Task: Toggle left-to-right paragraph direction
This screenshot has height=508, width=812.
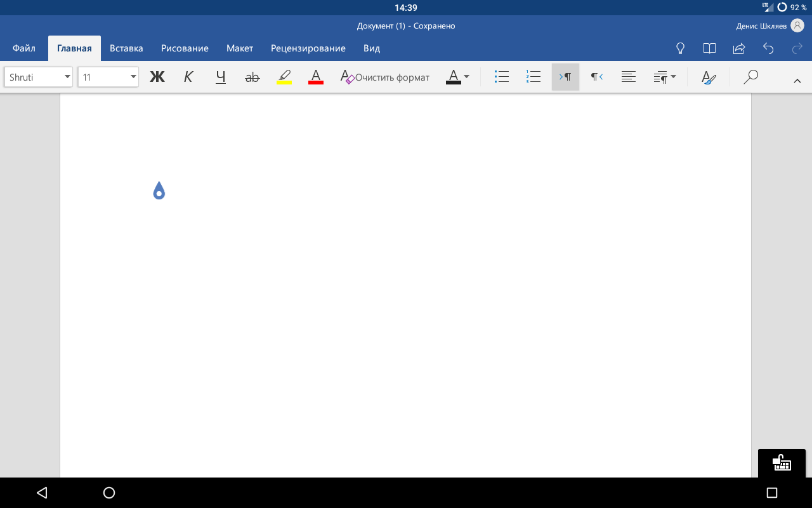Action: (x=565, y=77)
